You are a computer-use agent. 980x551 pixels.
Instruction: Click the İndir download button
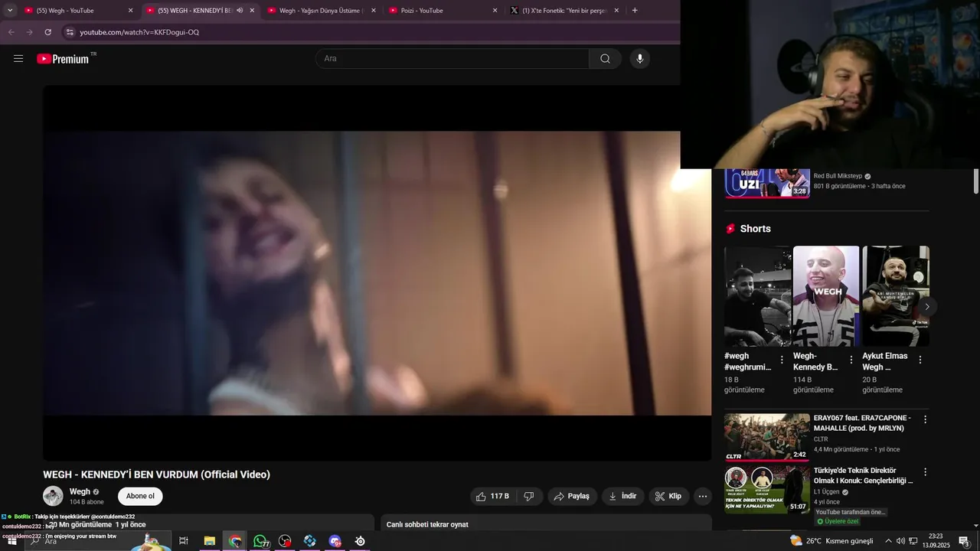[622, 497]
